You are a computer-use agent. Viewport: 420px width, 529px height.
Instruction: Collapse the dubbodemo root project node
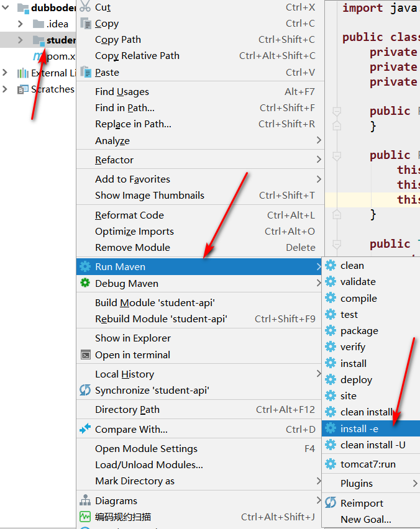[6, 7]
